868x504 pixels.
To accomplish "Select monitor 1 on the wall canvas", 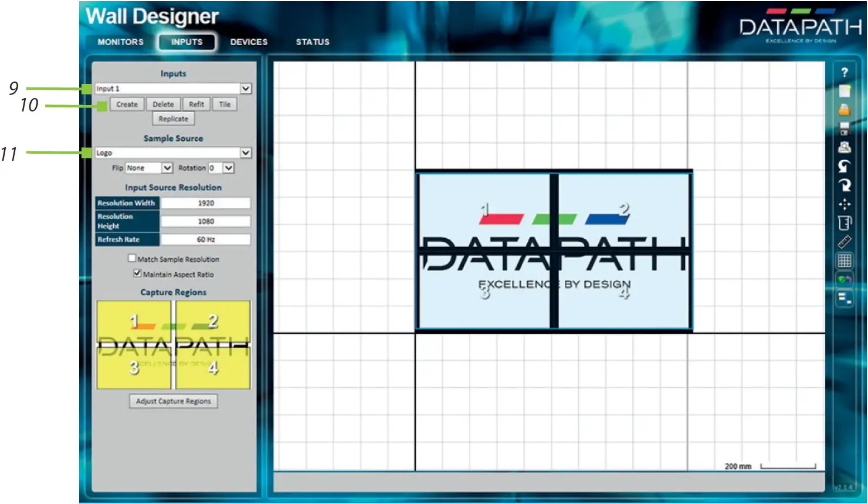I will tap(483, 211).
